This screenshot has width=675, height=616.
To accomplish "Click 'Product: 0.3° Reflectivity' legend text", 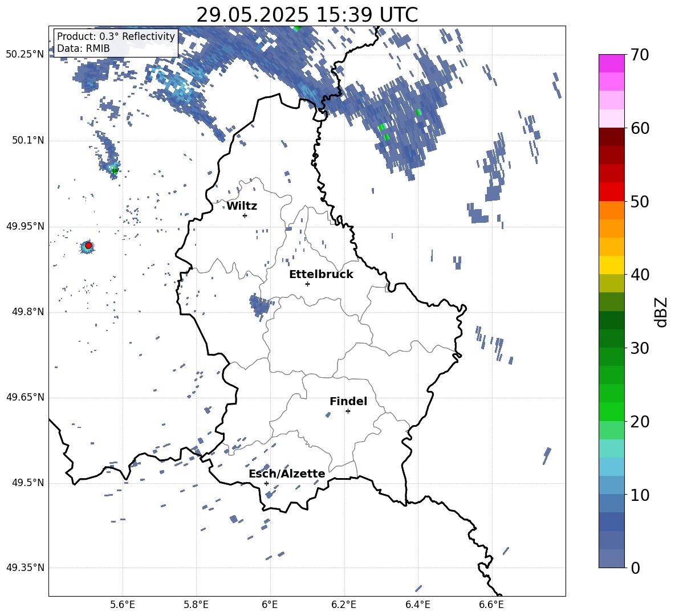I will [116, 36].
